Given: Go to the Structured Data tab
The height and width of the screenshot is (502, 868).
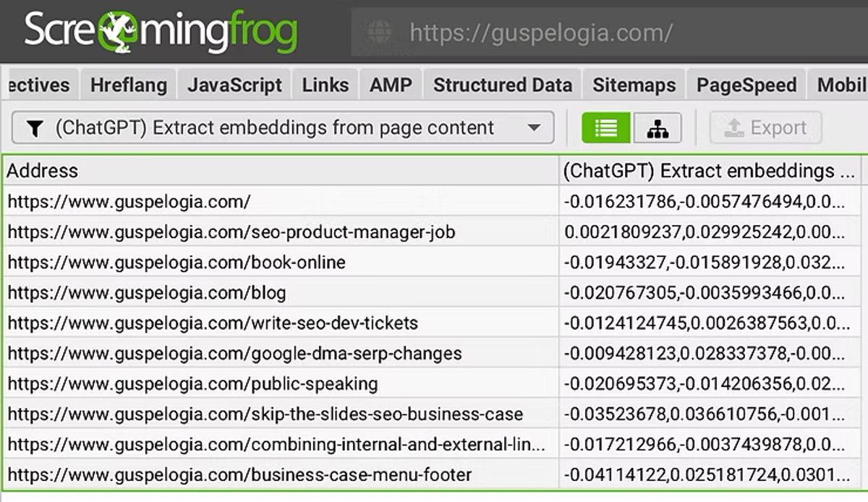Looking at the screenshot, I should (x=503, y=85).
